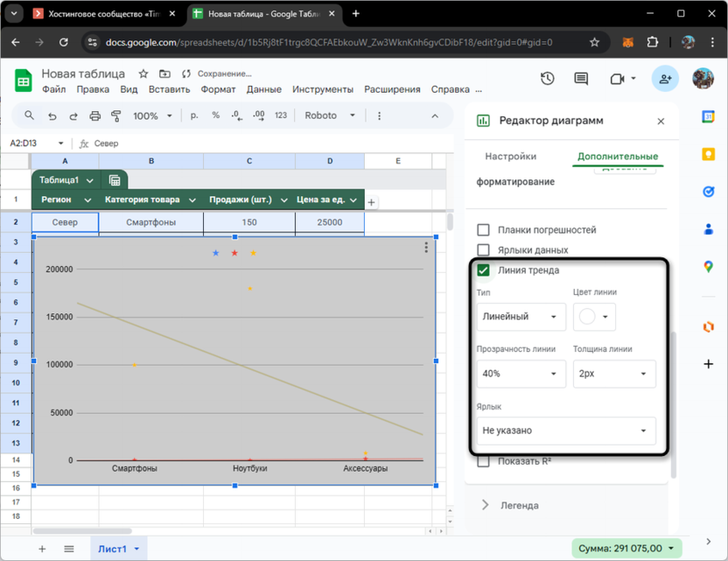728x561 pixels.
Task: Star the document Новая таблица
Action: tap(143, 74)
